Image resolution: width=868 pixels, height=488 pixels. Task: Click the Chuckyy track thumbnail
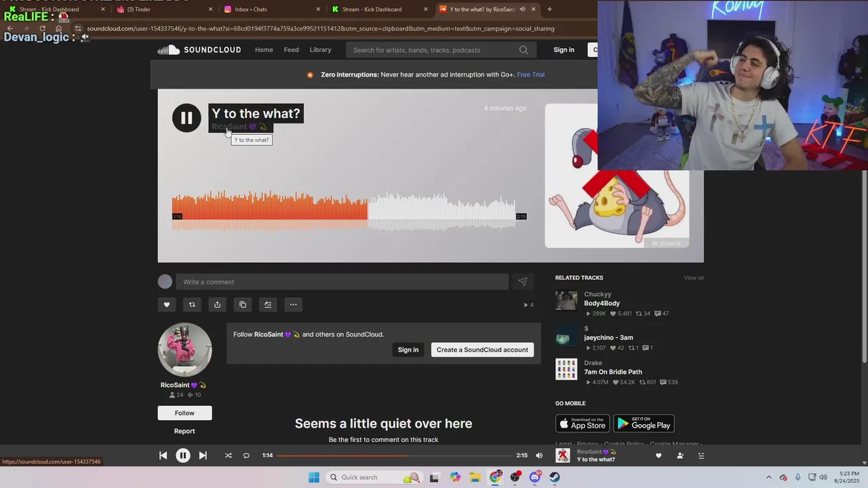[x=566, y=302]
